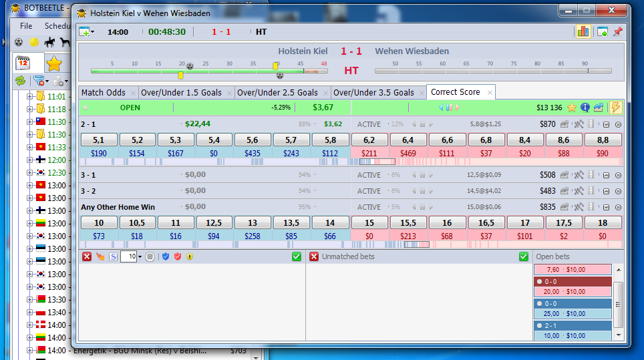Open the filter dropdown in BOTBEETLE
This screenshot has width=644, height=360.
tap(41, 81)
